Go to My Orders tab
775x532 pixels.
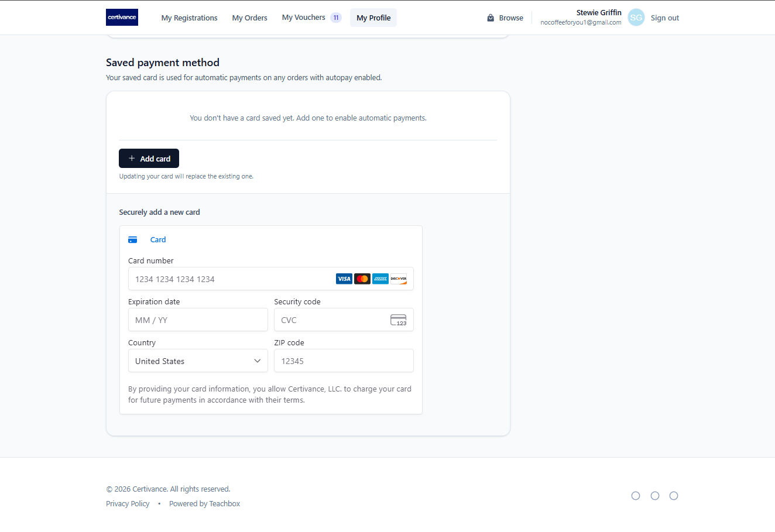[x=250, y=18]
